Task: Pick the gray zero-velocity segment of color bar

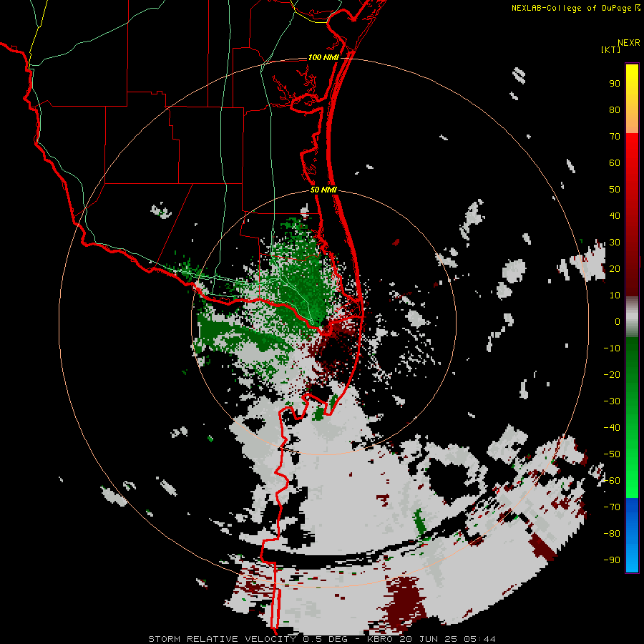Action: pyautogui.click(x=632, y=317)
